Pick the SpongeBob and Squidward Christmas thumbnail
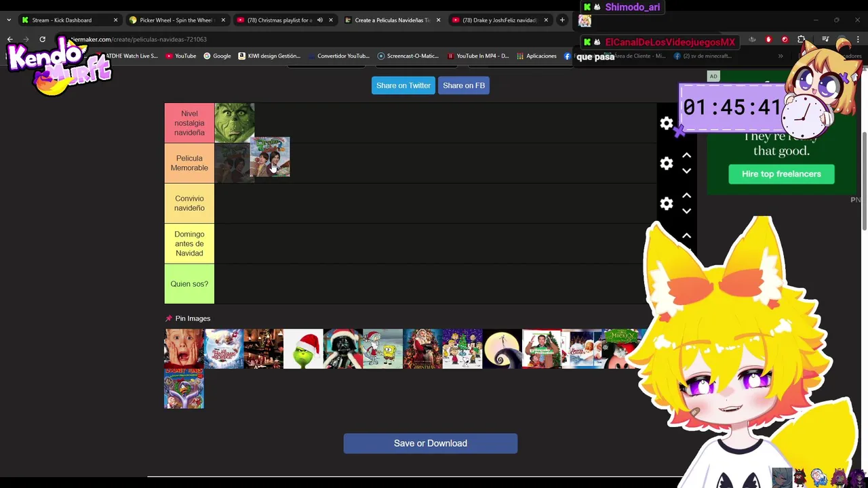 [383, 349]
